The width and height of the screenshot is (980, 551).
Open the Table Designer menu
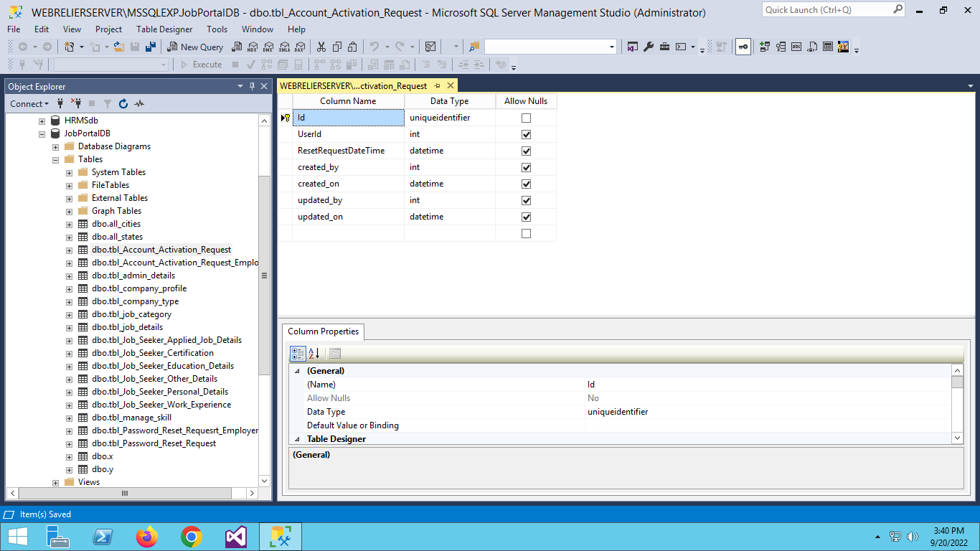164,29
